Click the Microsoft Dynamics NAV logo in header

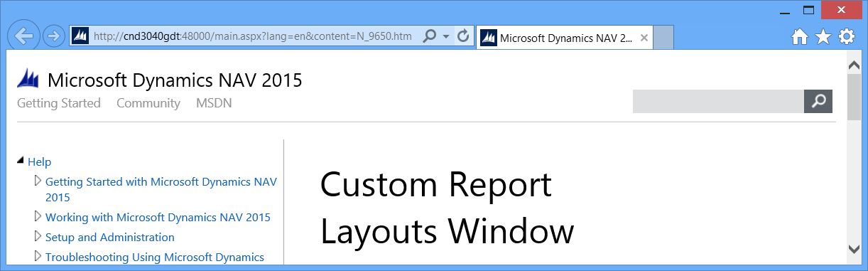[x=28, y=78]
